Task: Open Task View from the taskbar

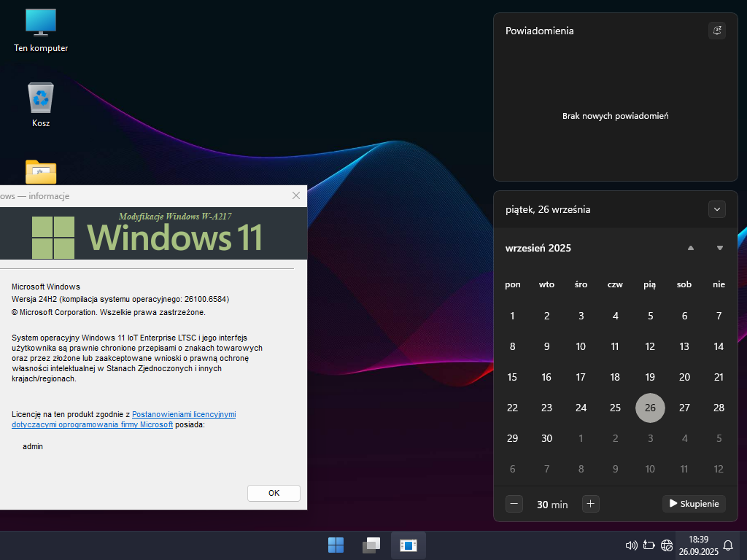Action: [372, 545]
